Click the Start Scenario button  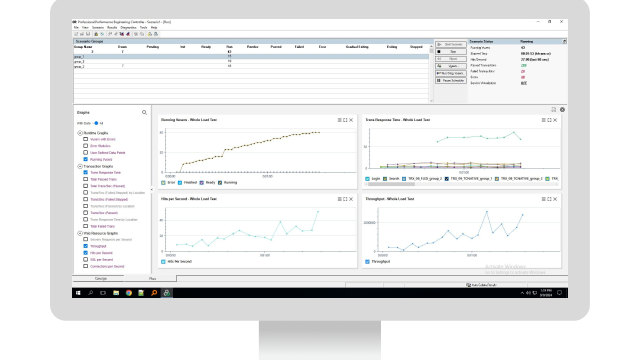point(451,44)
